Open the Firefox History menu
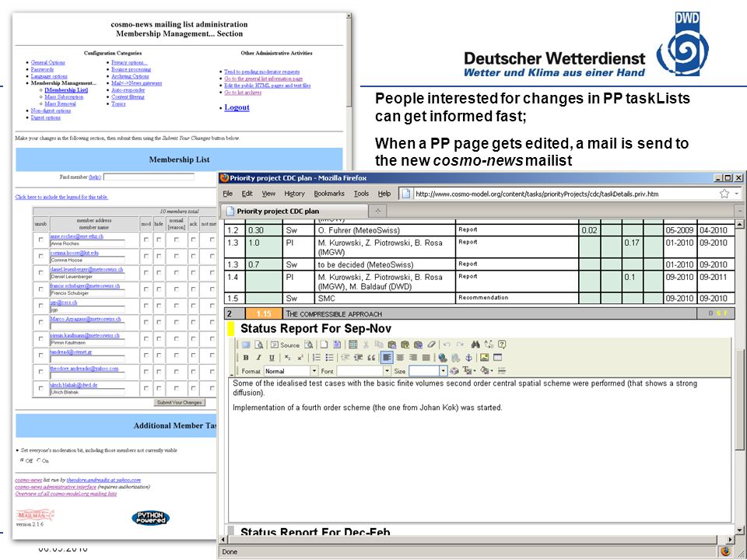Image resolution: width=747 pixels, height=560 pixels. (294, 194)
